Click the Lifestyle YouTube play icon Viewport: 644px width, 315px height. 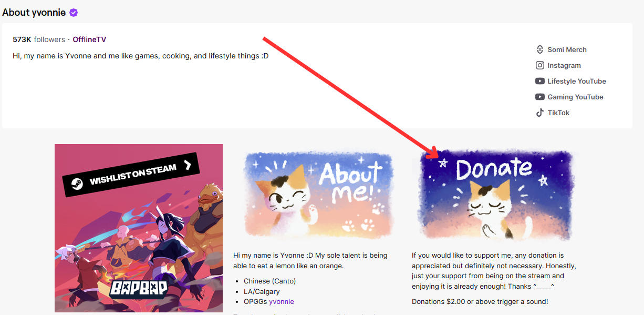539,81
